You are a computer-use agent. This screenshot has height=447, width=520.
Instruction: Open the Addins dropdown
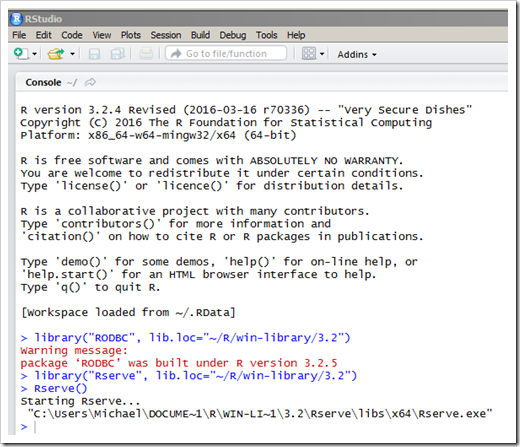click(357, 54)
